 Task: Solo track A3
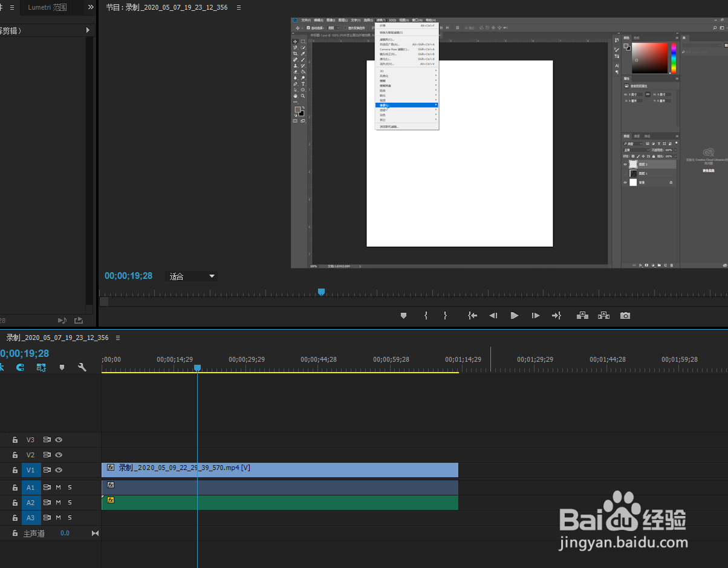point(70,518)
